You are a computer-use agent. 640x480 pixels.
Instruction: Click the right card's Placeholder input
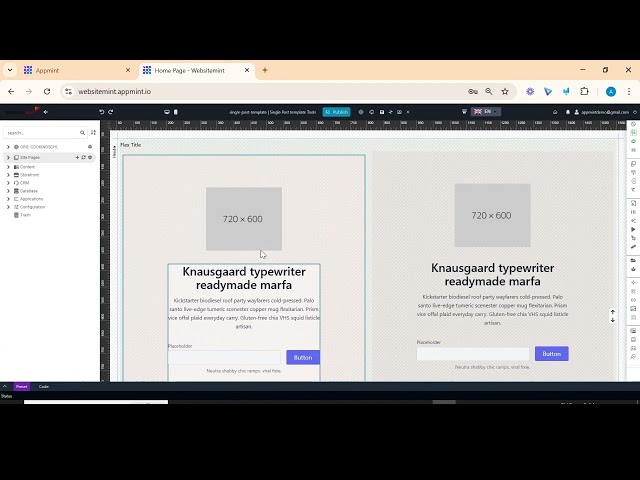pos(473,353)
